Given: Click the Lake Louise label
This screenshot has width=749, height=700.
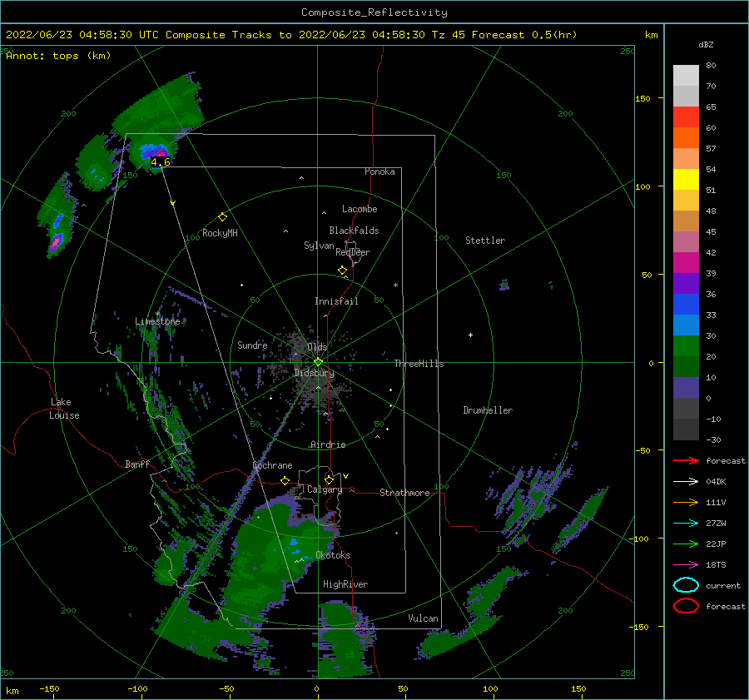Looking at the screenshot, I should click(64, 409).
